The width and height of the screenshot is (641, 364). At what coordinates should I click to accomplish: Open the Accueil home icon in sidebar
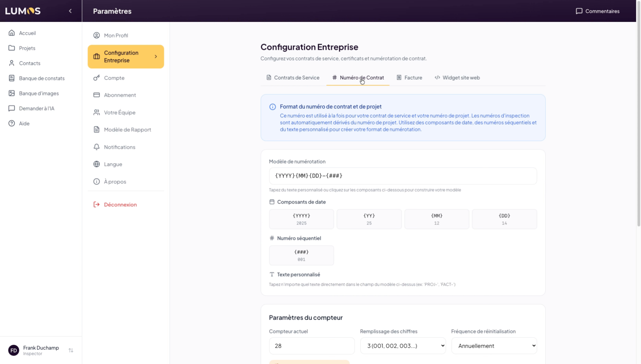12,33
